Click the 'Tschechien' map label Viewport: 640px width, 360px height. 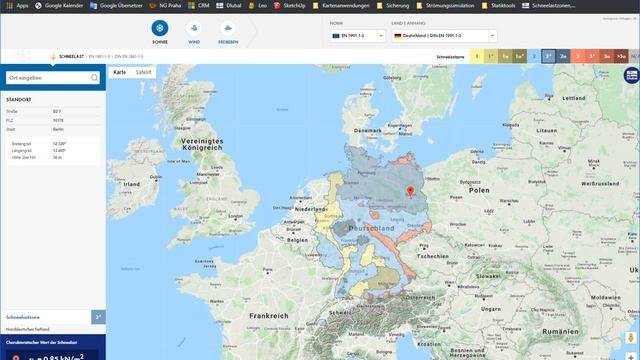click(x=433, y=256)
